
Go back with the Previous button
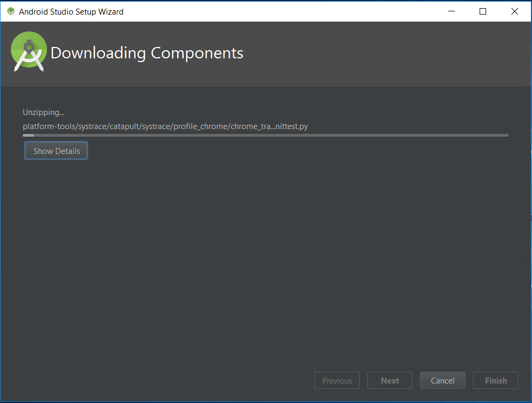coord(337,381)
